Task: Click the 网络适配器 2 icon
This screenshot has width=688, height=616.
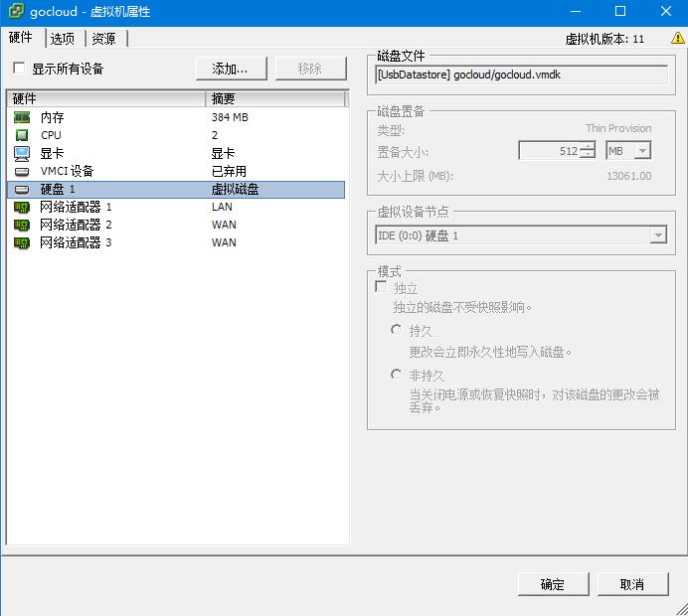Action: point(22,225)
